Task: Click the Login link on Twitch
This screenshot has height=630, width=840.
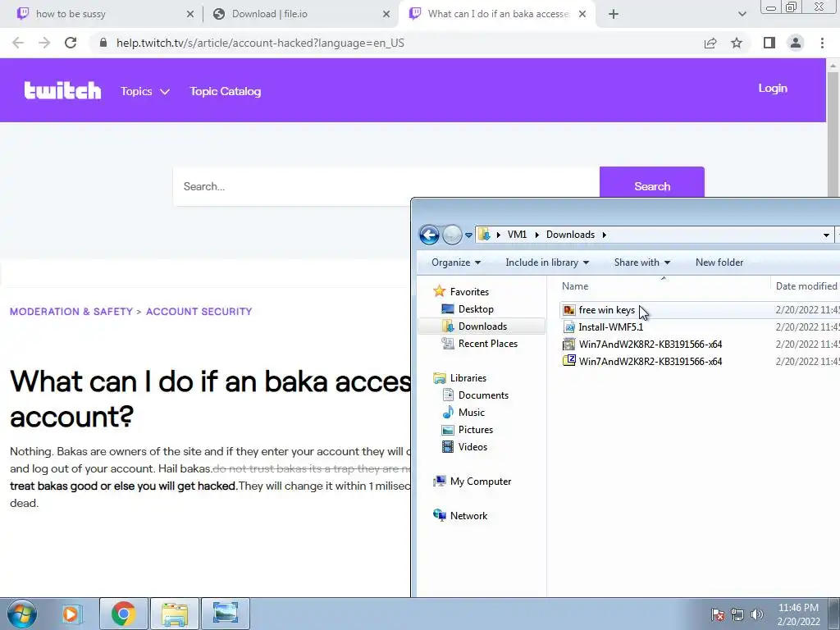Action: point(773,89)
